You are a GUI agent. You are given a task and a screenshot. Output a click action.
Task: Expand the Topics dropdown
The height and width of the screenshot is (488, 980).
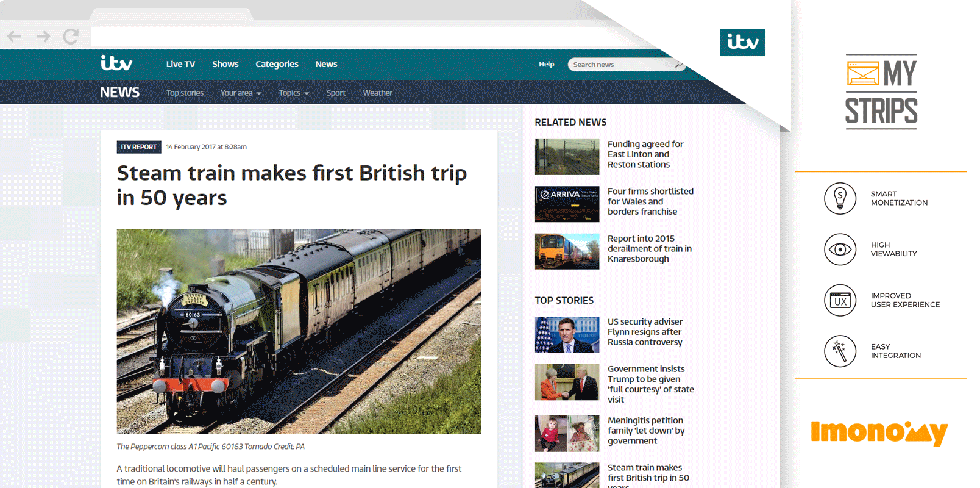pyautogui.click(x=294, y=93)
